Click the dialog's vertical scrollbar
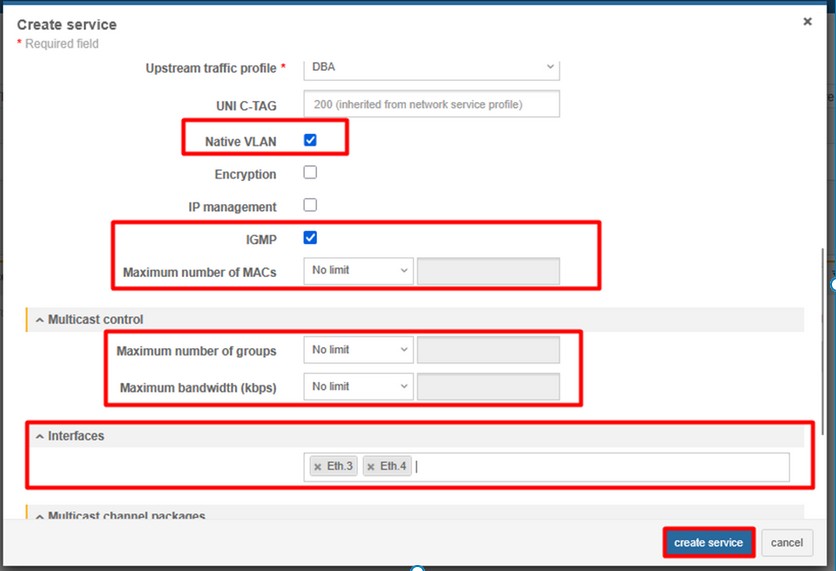The height and width of the screenshot is (571, 836). (x=823, y=340)
